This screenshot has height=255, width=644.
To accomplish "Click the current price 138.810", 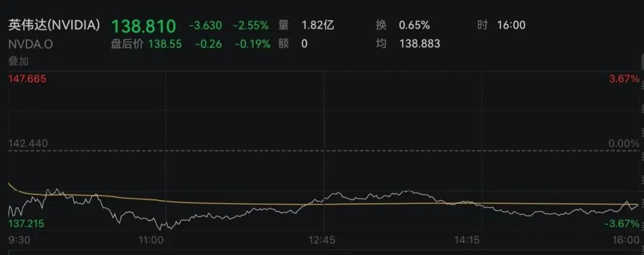I will click(x=144, y=26).
